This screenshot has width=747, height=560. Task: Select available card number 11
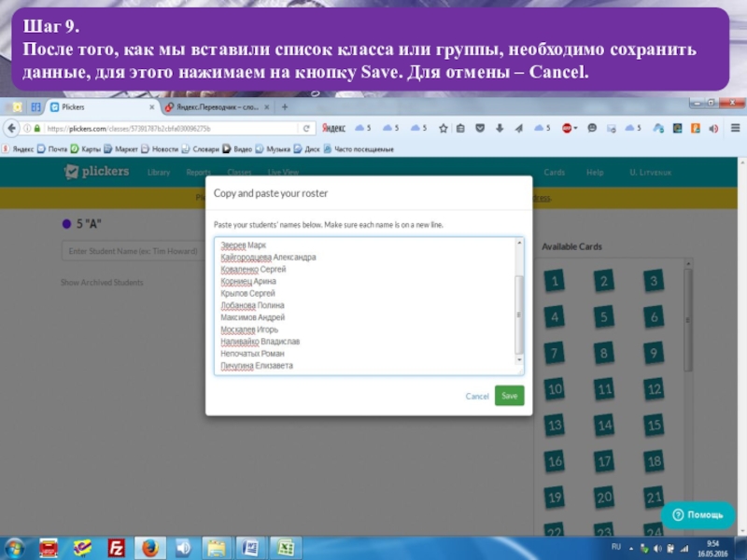604,389
